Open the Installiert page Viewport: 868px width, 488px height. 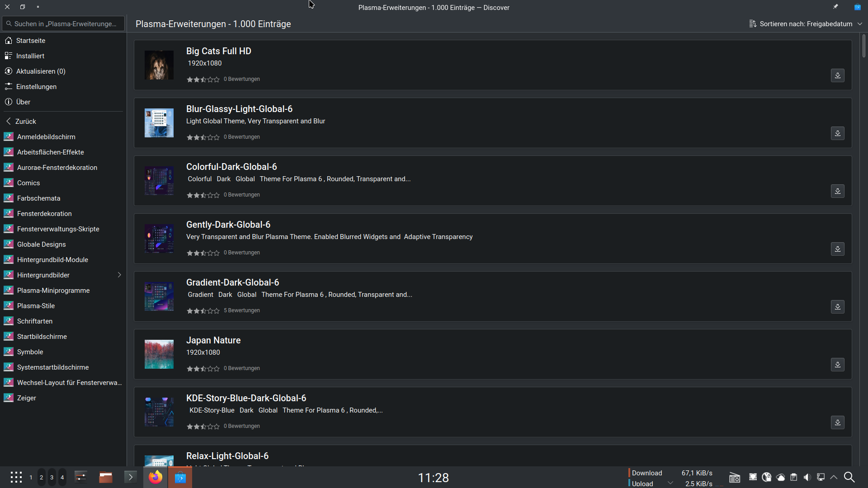click(x=63, y=56)
